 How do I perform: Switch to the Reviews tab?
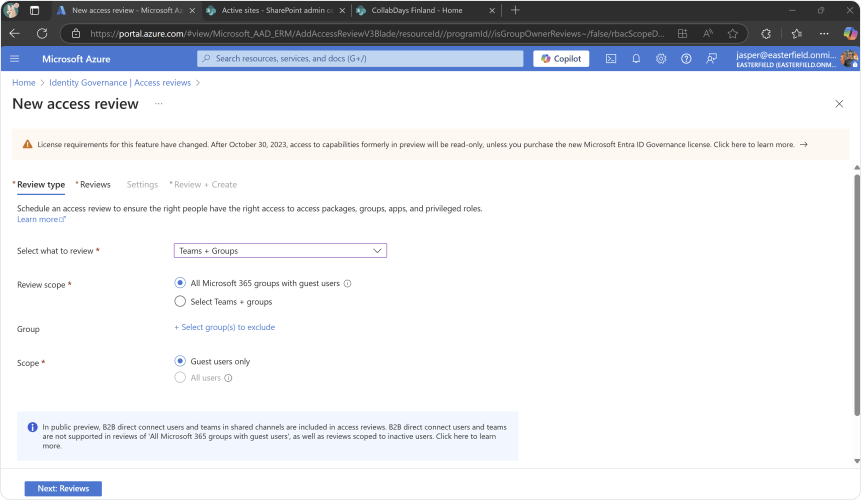[94, 185]
